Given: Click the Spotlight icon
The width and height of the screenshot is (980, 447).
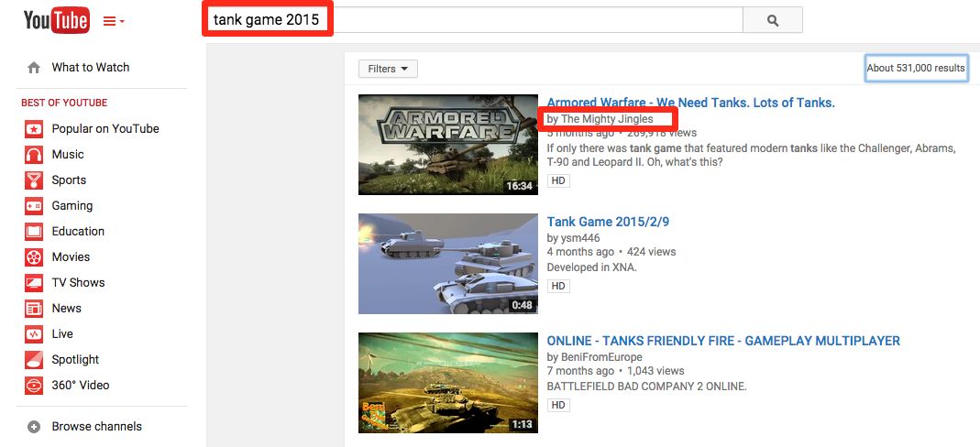Looking at the screenshot, I should point(34,360).
